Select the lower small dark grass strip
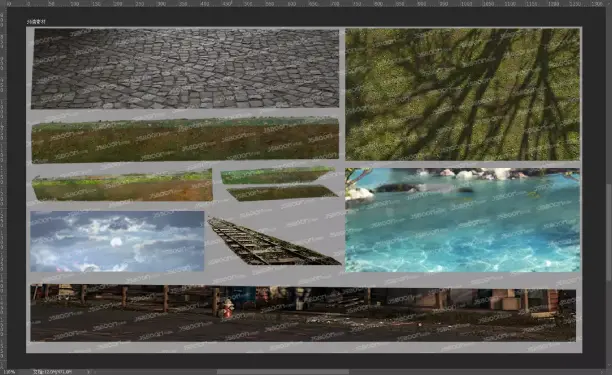Viewport: 612px width, 375px height. click(282, 193)
